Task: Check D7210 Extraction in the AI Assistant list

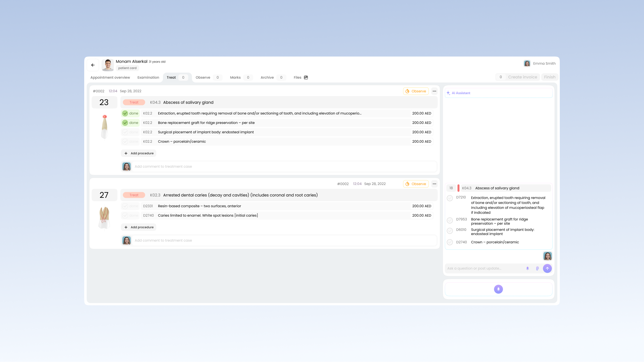Action: 450,198
